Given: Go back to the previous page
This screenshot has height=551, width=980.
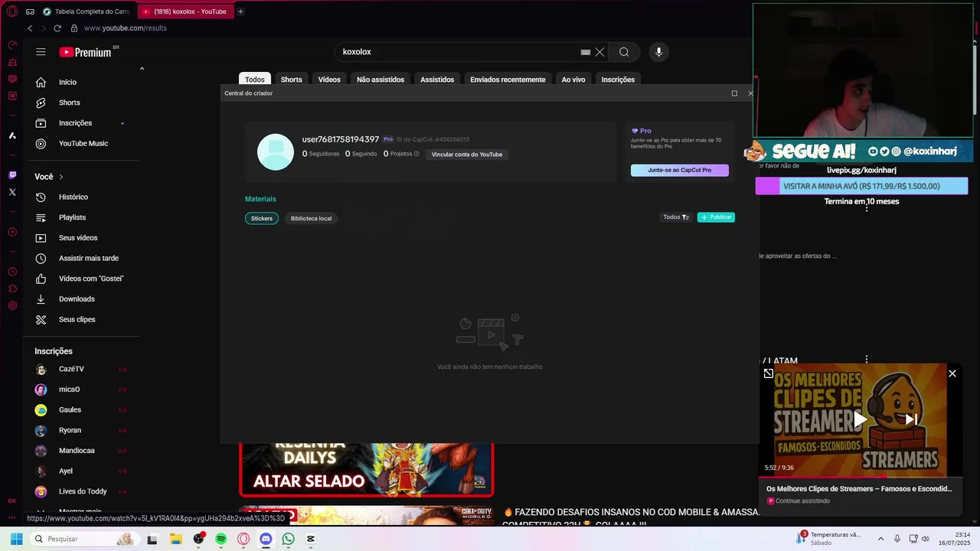Looking at the screenshot, I should point(30,28).
